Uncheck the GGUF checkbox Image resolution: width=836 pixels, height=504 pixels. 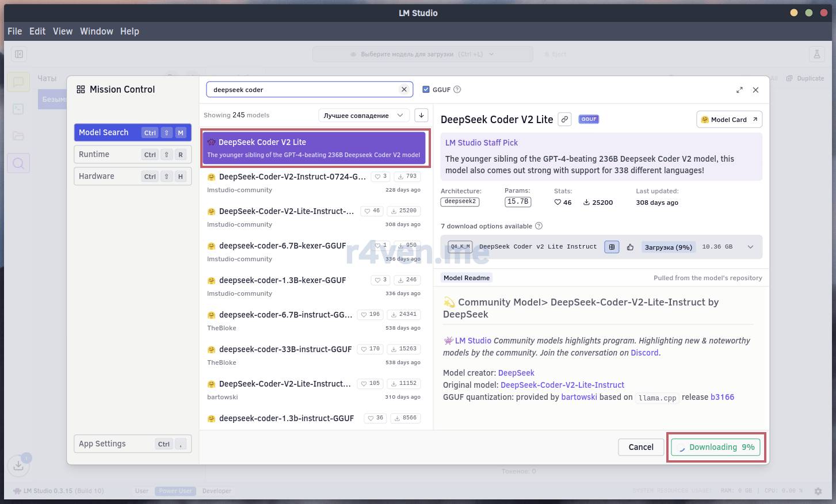426,89
